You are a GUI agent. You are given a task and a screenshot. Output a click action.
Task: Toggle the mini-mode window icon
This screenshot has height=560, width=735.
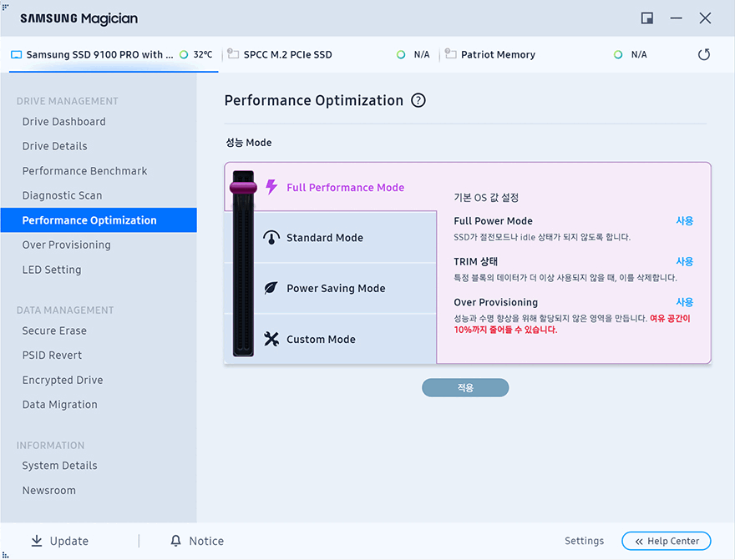(x=646, y=18)
